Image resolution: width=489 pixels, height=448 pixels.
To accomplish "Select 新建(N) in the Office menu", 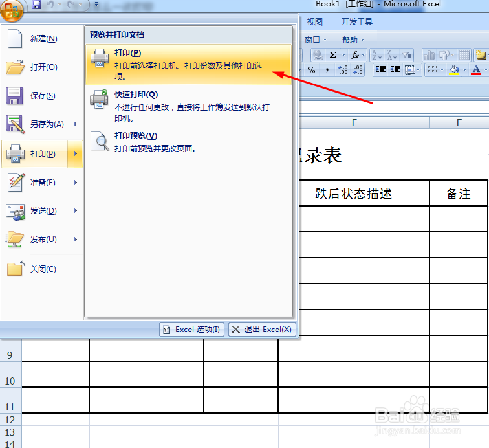I will coord(43,39).
